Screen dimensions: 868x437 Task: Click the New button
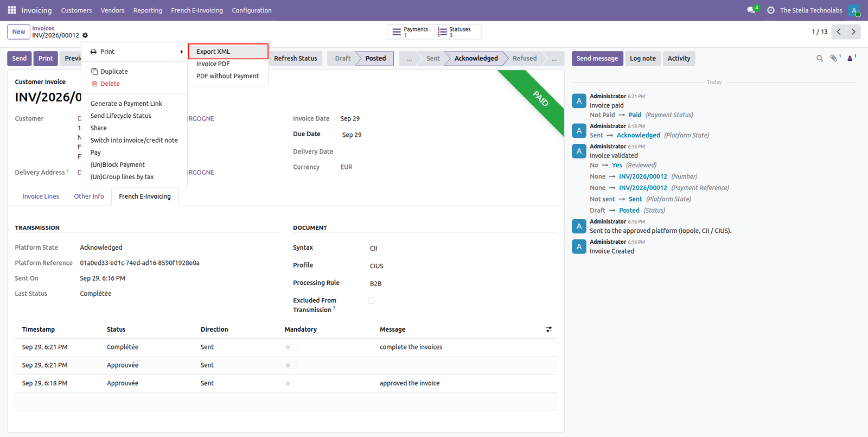18,32
